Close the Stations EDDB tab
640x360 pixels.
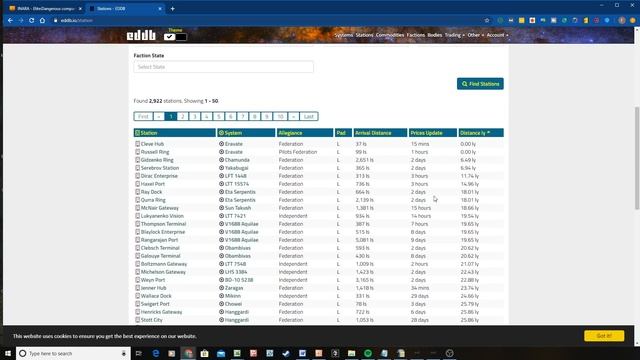click(160, 9)
